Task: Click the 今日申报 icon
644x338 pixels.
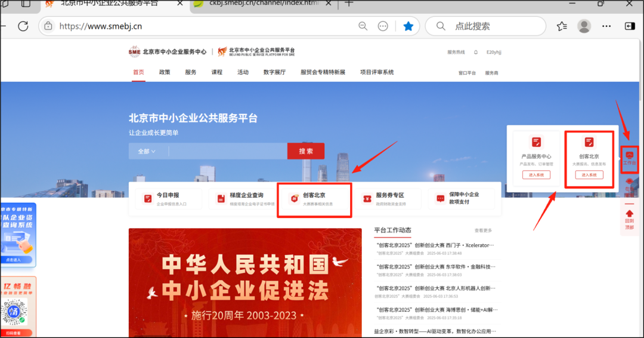Action: pos(148,199)
